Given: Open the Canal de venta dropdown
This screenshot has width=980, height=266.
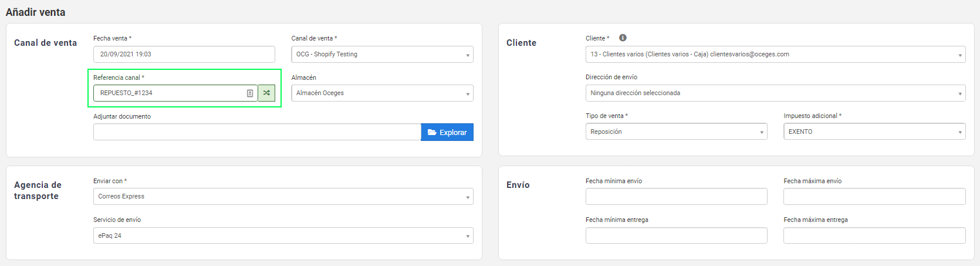Looking at the screenshot, I should point(382,54).
